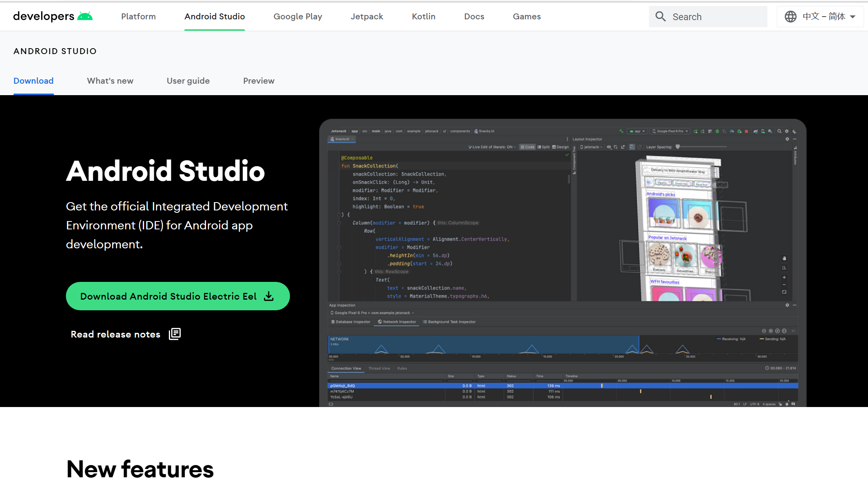The height and width of the screenshot is (484, 868).
Task: Focus the Search input field
Action: click(708, 17)
